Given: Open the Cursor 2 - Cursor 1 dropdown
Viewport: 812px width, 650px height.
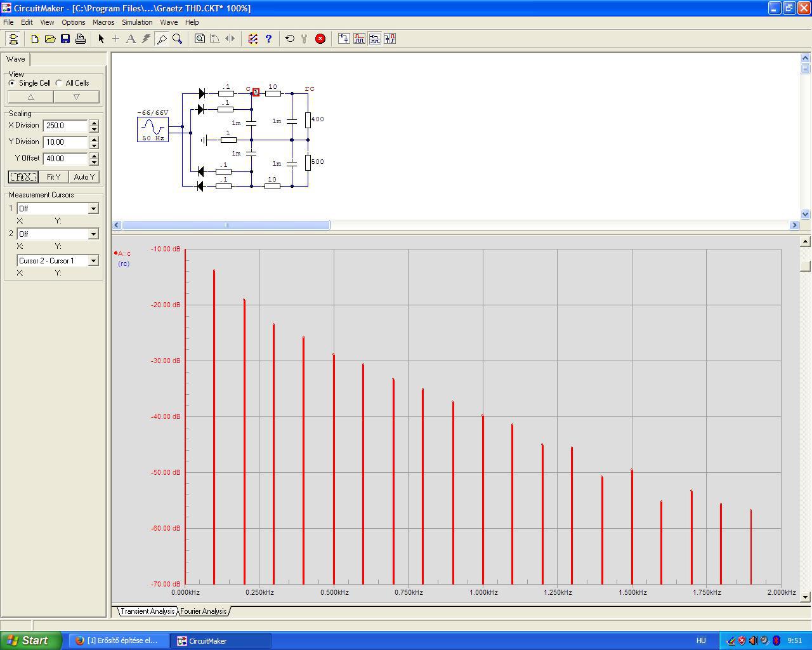Looking at the screenshot, I should point(93,261).
